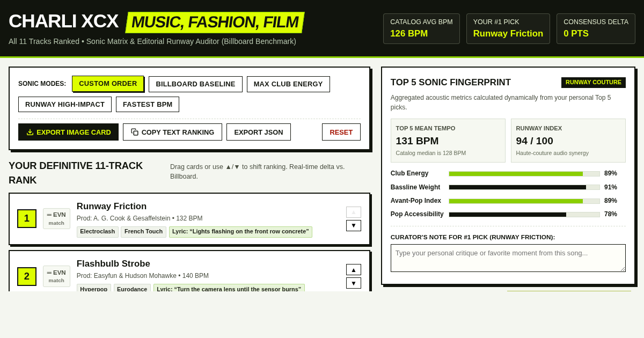Viewport: 644px width, 338px height.
Task: Reset the ranking order
Action: 341,132
